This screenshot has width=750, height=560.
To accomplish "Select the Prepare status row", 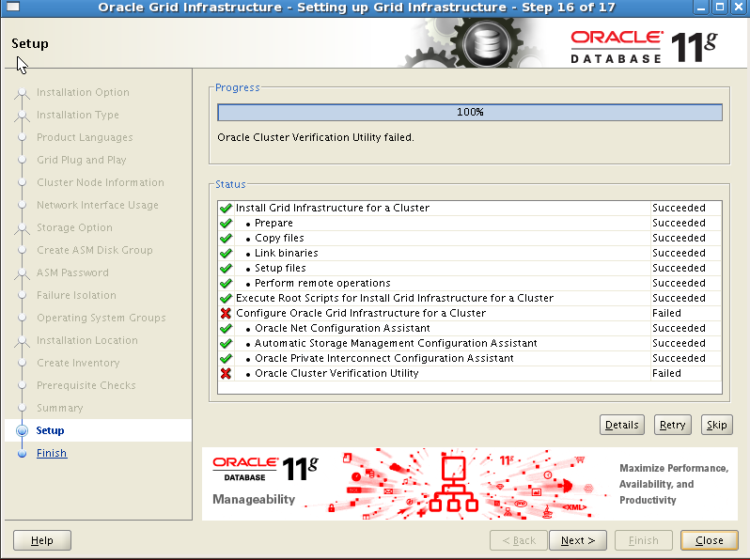I will (x=470, y=223).
